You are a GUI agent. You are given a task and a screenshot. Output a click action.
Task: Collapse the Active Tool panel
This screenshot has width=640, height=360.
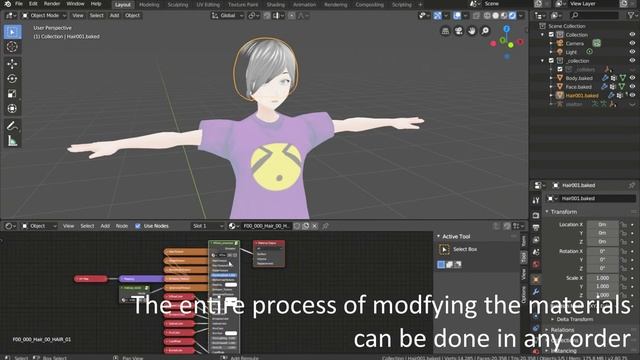point(456,236)
